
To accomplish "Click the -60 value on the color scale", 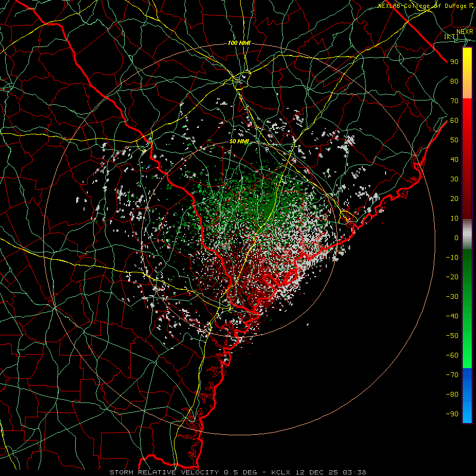I will coord(452,355).
